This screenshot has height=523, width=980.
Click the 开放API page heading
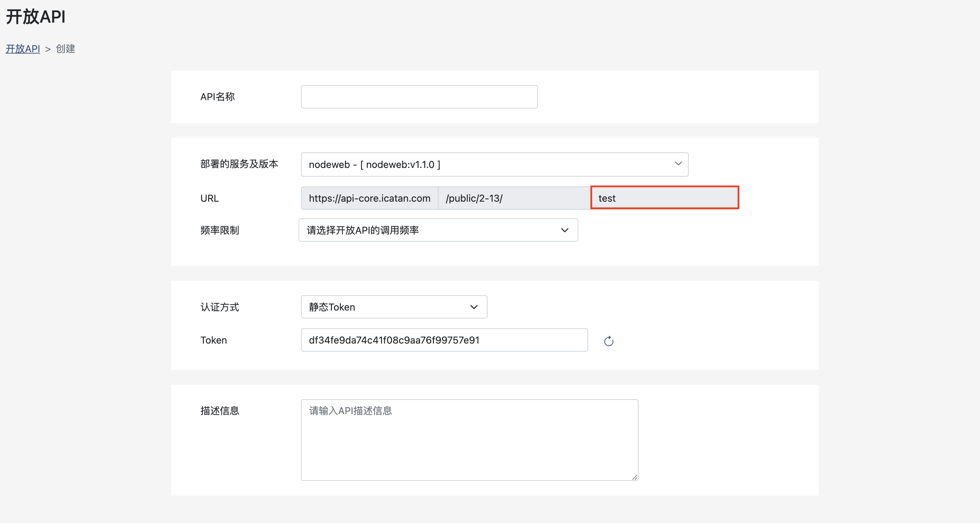(36, 17)
